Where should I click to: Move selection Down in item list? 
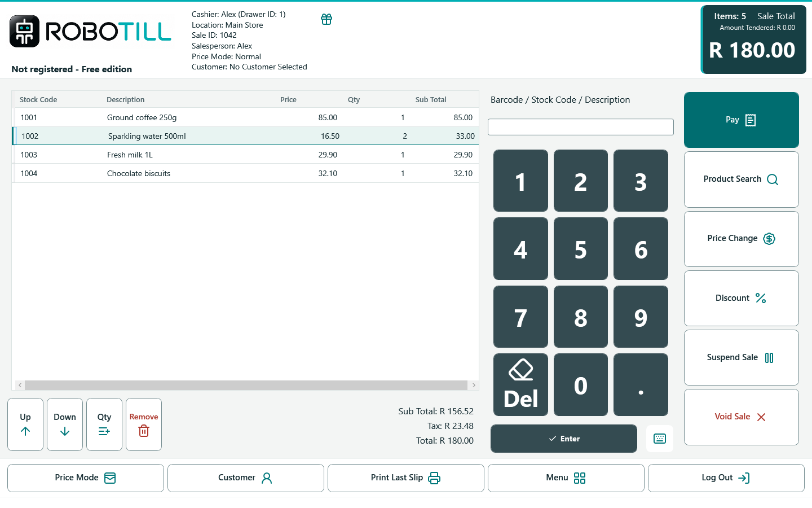tap(65, 424)
